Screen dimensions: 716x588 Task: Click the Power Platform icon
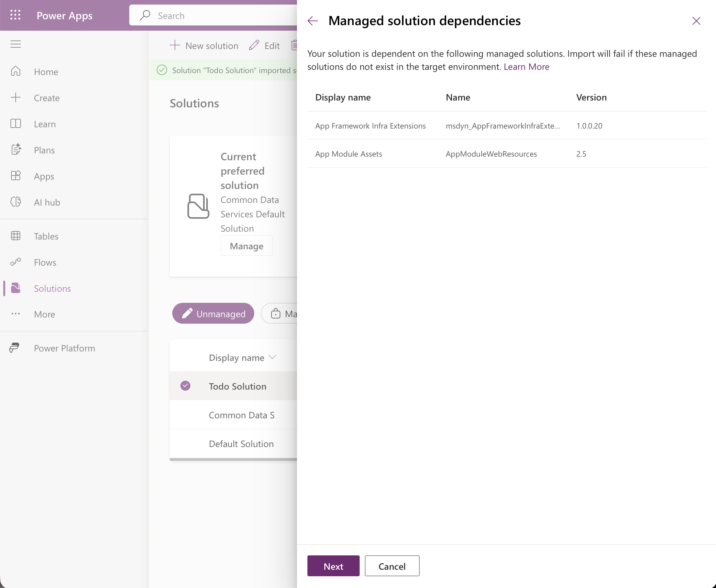tap(14, 348)
